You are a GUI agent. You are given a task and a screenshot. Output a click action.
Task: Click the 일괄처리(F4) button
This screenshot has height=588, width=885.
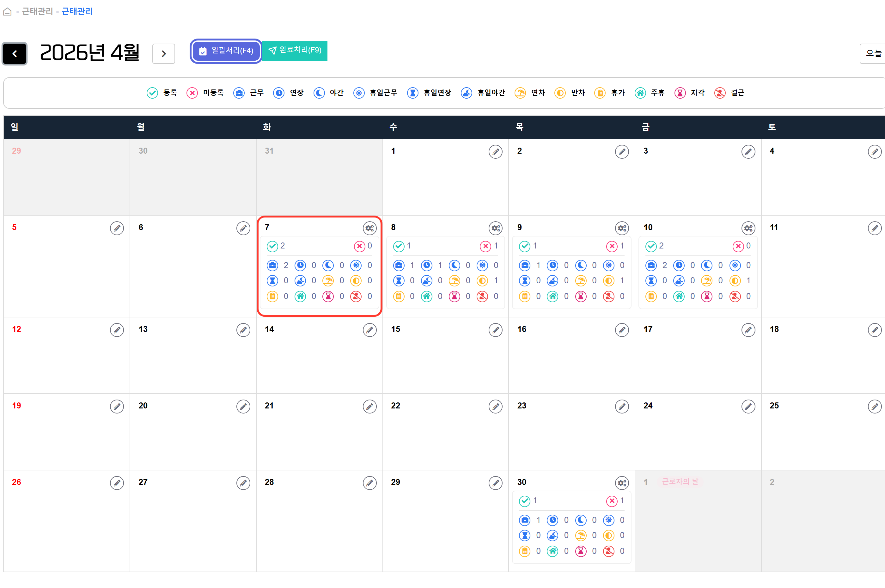click(226, 51)
